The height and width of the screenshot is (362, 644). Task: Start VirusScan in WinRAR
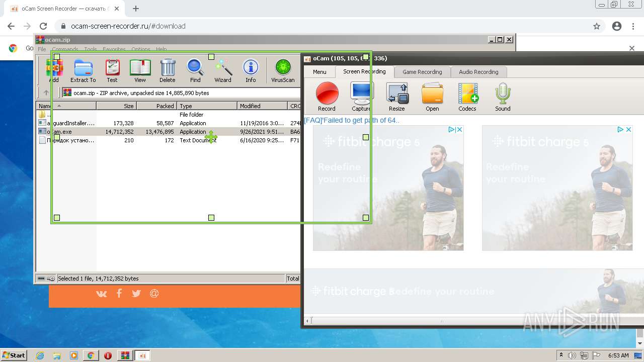pyautogui.click(x=283, y=70)
